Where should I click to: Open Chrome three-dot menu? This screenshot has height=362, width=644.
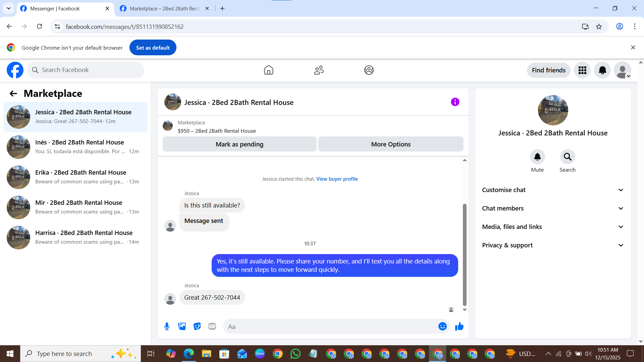[635, 26]
